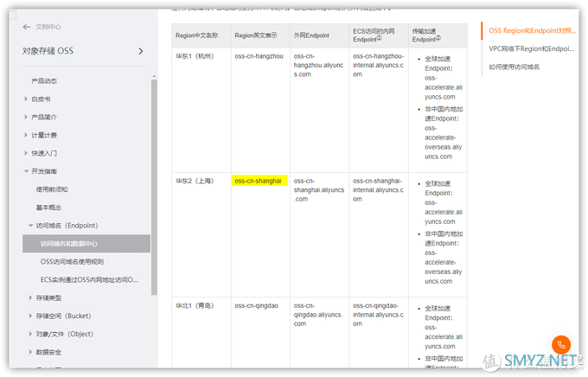
Task: Open ECS实例通过OSS内网地址访问 page
Action: coord(89,280)
